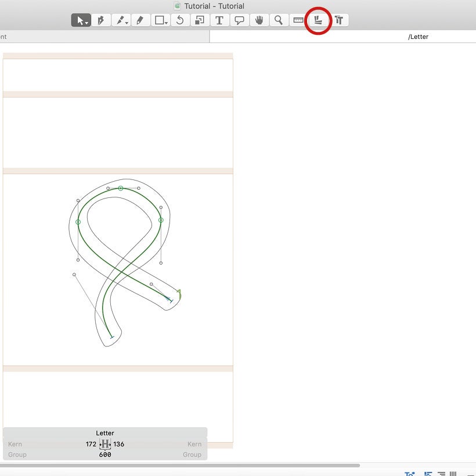
Task: Click the red-circled stroke plugin tool
Action: (x=318, y=20)
